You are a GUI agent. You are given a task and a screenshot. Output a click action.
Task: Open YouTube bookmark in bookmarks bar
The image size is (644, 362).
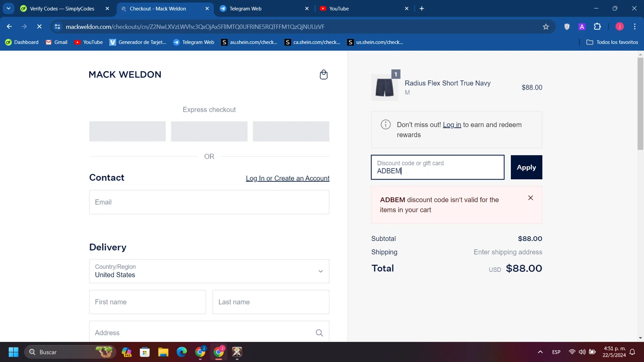[88, 42]
